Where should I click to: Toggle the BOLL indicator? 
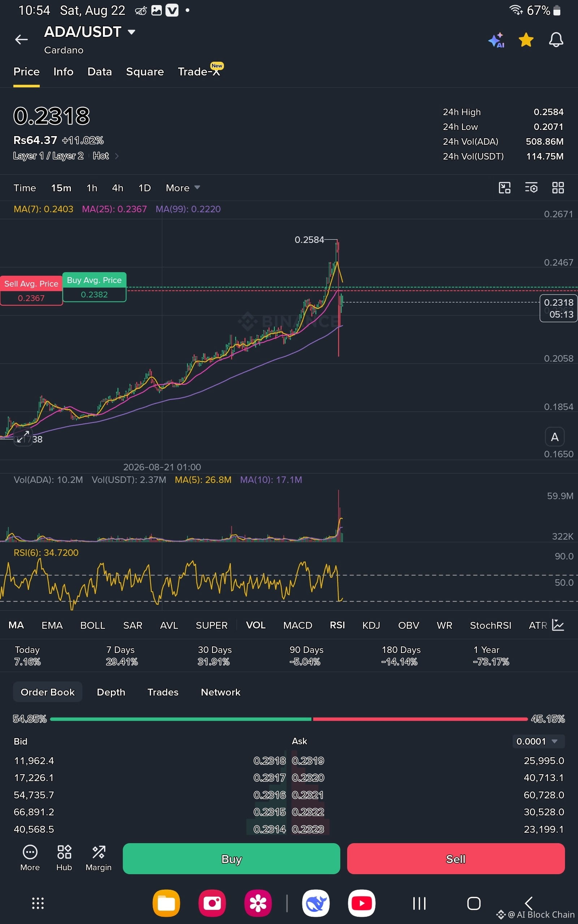(92, 625)
